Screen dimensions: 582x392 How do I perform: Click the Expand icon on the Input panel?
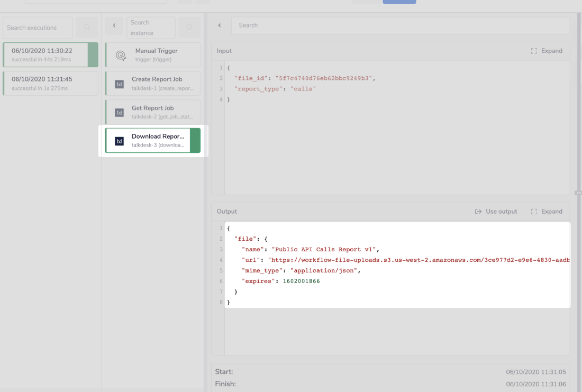pyautogui.click(x=534, y=51)
